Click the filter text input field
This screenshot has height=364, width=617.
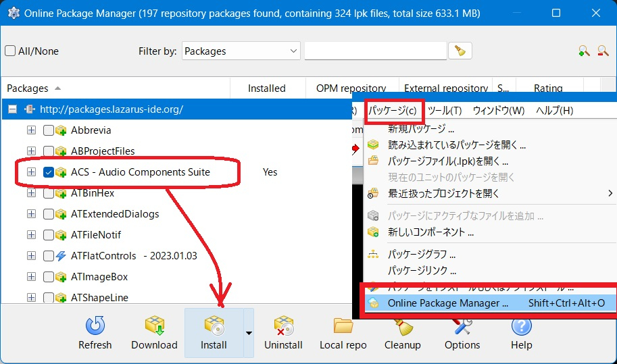(x=375, y=51)
